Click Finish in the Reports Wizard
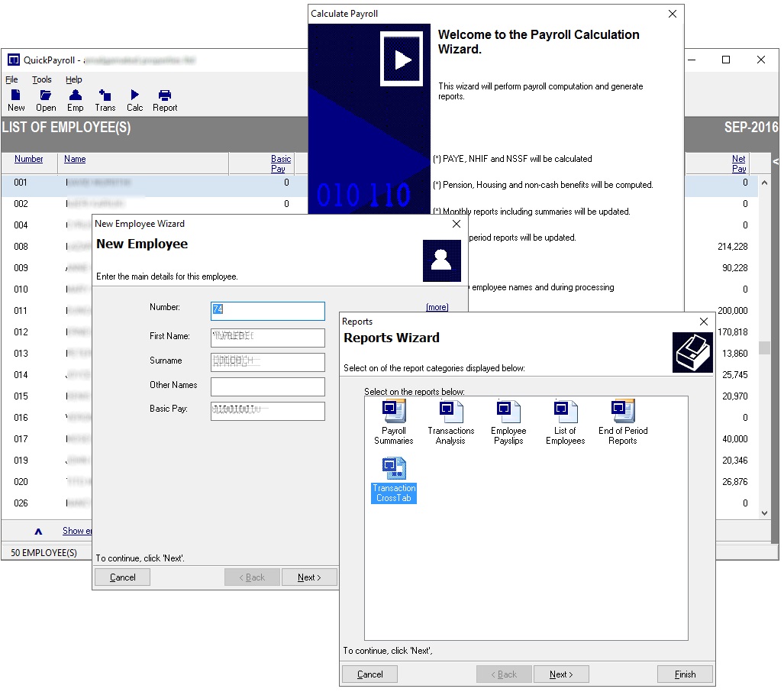The width and height of the screenshot is (784, 692). point(685,674)
